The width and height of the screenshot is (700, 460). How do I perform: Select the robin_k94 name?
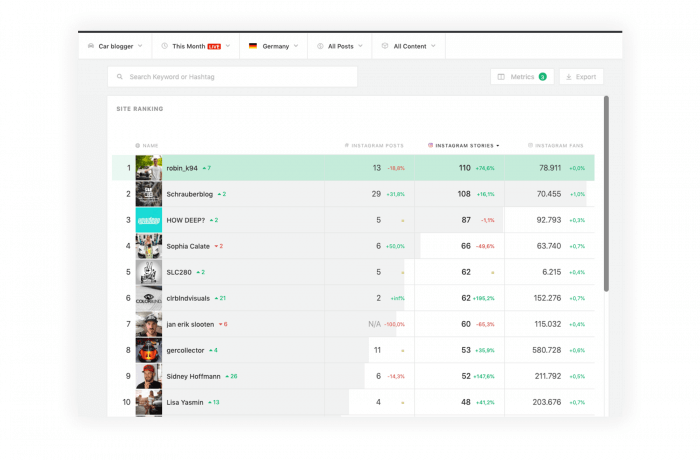pos(182,168)
